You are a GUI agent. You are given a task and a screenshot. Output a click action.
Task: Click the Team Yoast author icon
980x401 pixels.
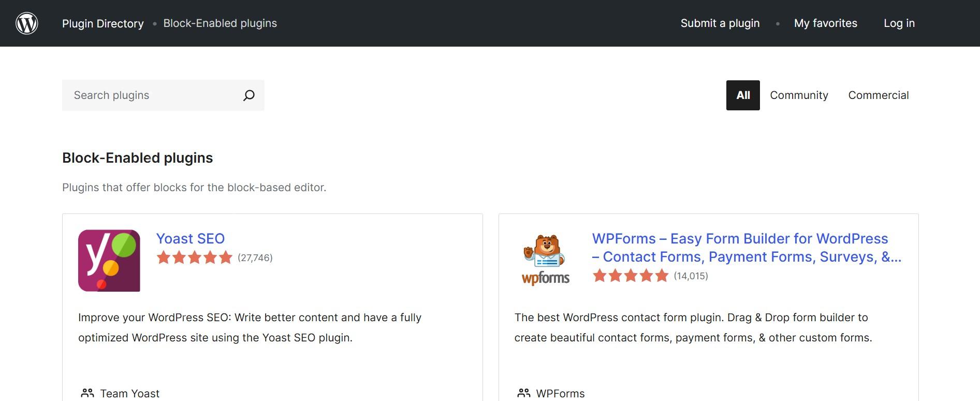(x=87, y=393)
